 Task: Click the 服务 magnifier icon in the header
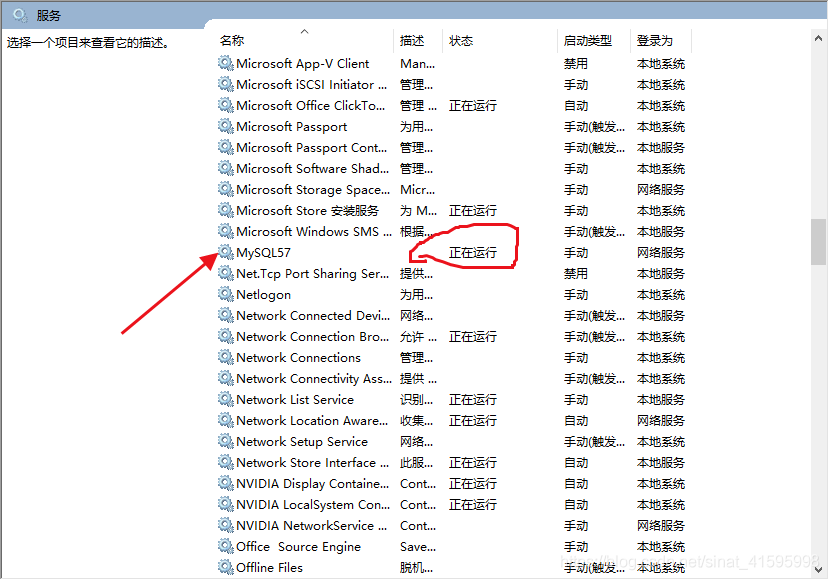click(21, 15)
